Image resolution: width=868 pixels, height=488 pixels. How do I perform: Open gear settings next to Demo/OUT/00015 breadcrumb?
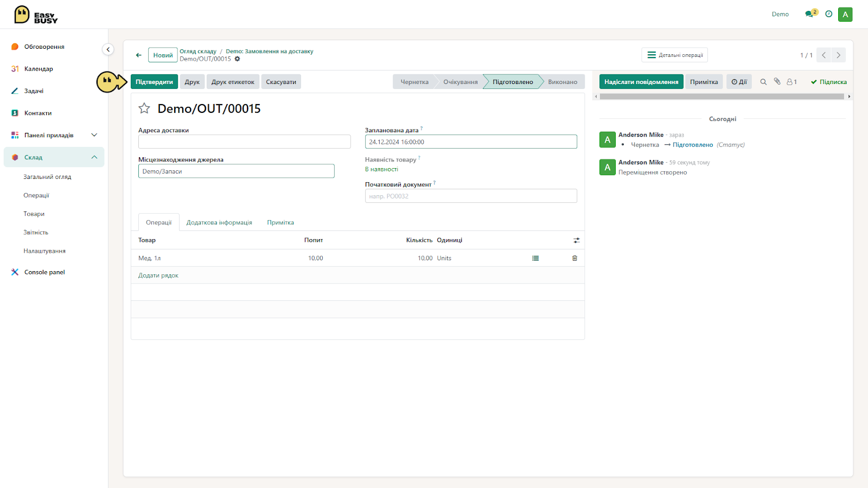click(x=237, y=59)
